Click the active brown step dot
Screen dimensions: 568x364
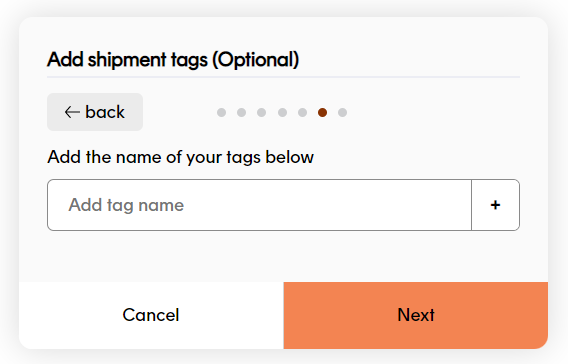[322, 113]
